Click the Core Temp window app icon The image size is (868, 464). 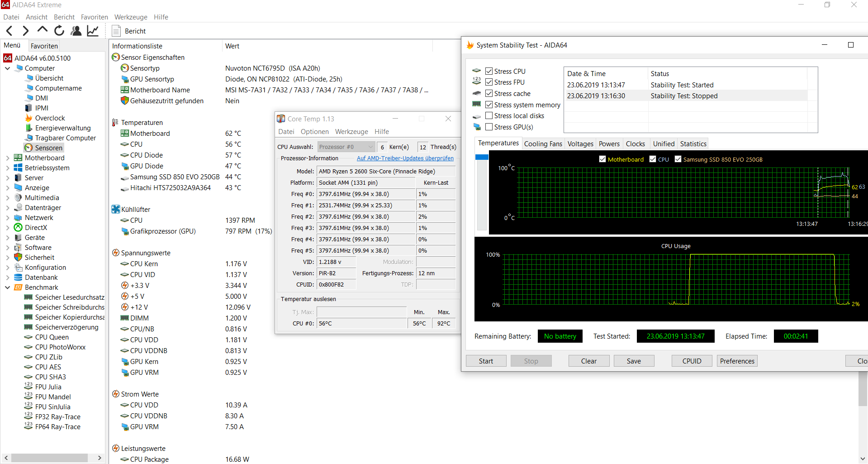(281, 119)
